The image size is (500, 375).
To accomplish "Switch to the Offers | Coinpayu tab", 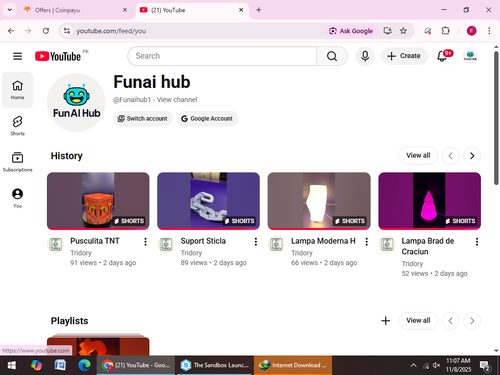I will tap(75, 10).
